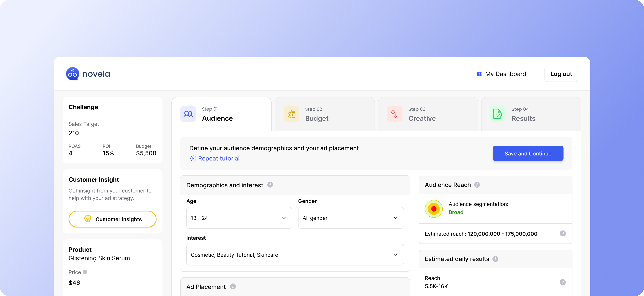Click the Sales Target value 210
Viewport: 644px width, 296px height.
tap(74, 133)
